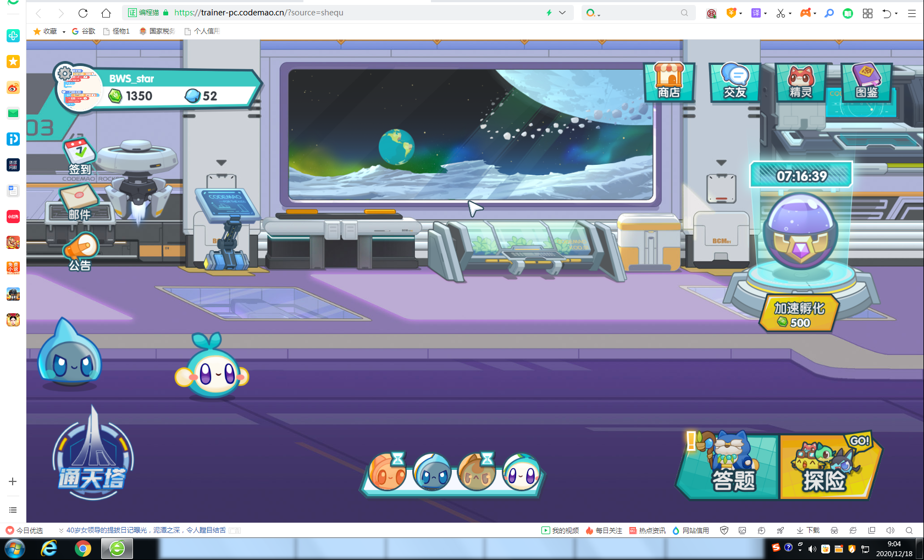The width and height of the screenshot is (924, 560).
Task: Open the 谷歌 bookmark
Action: 84,31
